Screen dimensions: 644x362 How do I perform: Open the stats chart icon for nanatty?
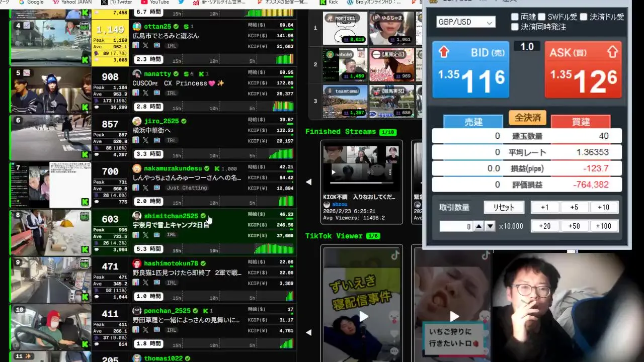(x=136, y=93)
